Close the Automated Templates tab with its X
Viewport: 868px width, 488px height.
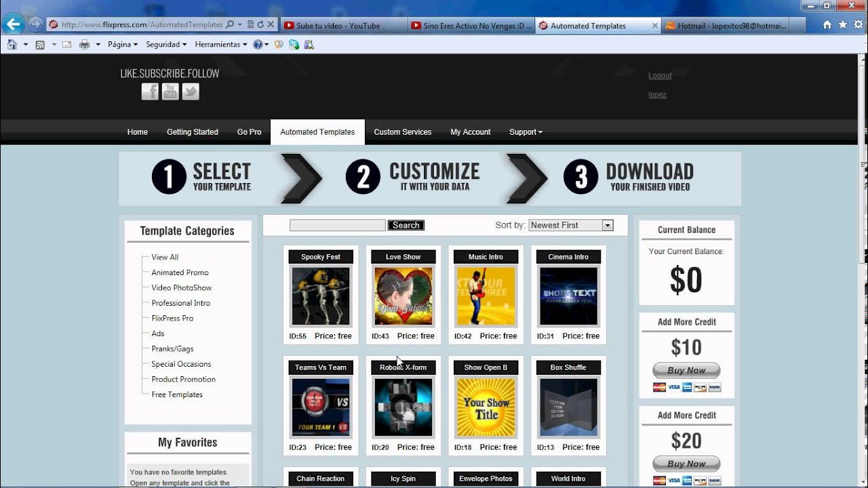tap(654, 26)
